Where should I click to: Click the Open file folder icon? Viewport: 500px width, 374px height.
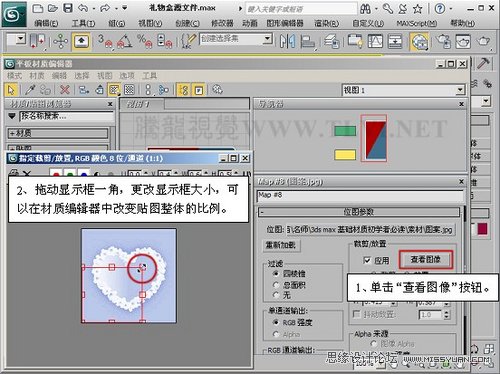click(x=53, y=8)
